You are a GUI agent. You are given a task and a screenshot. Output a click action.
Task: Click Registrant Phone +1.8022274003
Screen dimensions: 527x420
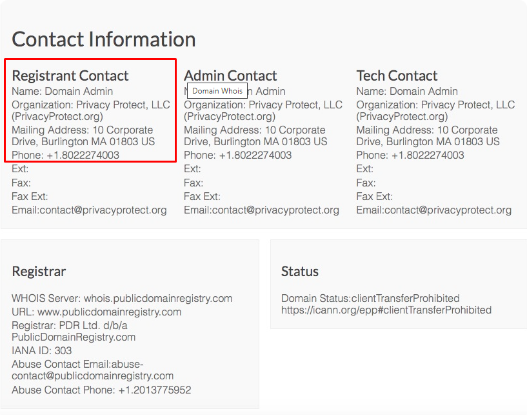point(65,155)
